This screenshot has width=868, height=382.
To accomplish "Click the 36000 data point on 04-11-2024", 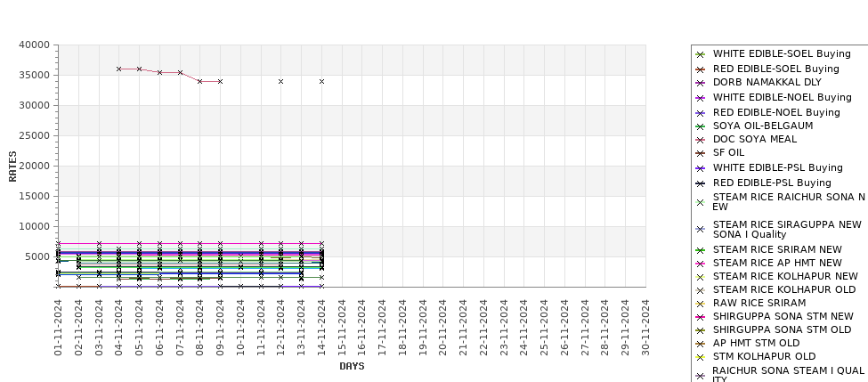I will pyautogui.click(x=118, y=69).
